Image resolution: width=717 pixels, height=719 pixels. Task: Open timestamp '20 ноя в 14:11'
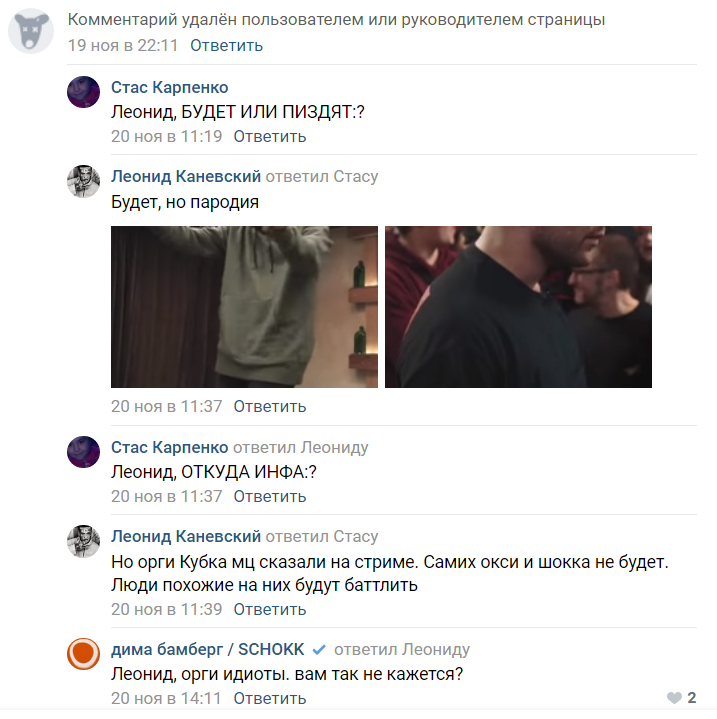pyautogui.click(x=166, y=698)
